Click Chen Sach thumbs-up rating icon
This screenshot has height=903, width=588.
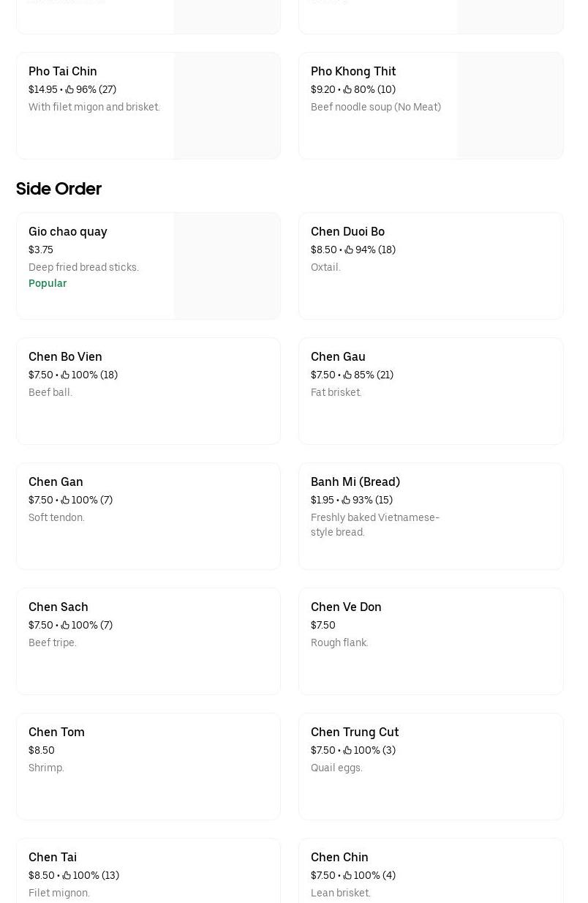click(65, 625)
